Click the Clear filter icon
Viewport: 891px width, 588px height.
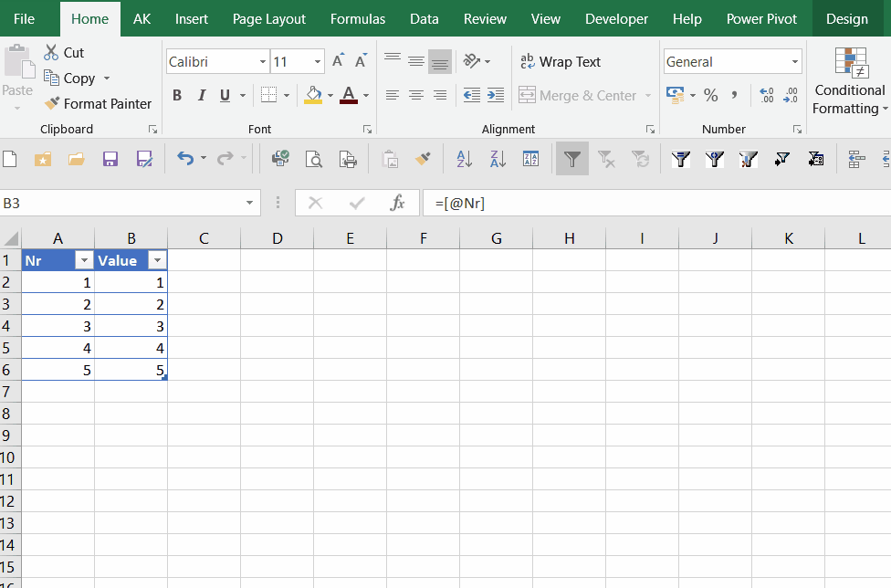[x=606, y=159]
